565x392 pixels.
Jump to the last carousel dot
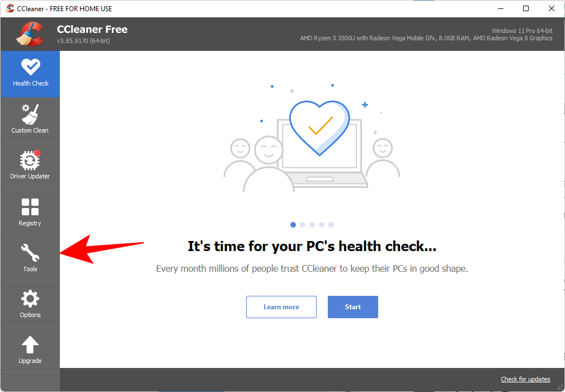(331, 225)
